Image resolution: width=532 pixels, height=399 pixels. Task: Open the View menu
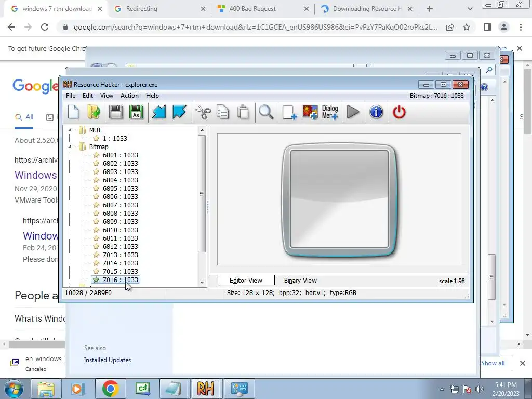pyautogui.click(x=107, y=96)
